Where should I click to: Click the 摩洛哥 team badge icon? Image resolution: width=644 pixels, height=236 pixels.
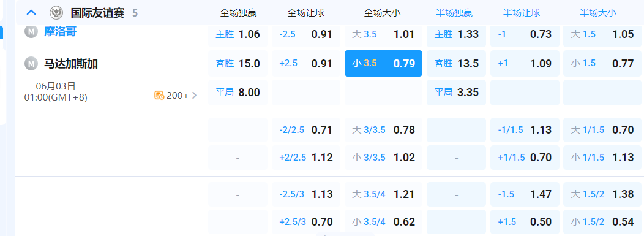[31, 31]
